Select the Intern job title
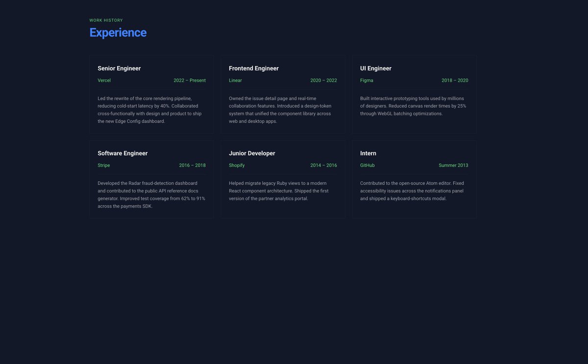 tap(368, 153)
